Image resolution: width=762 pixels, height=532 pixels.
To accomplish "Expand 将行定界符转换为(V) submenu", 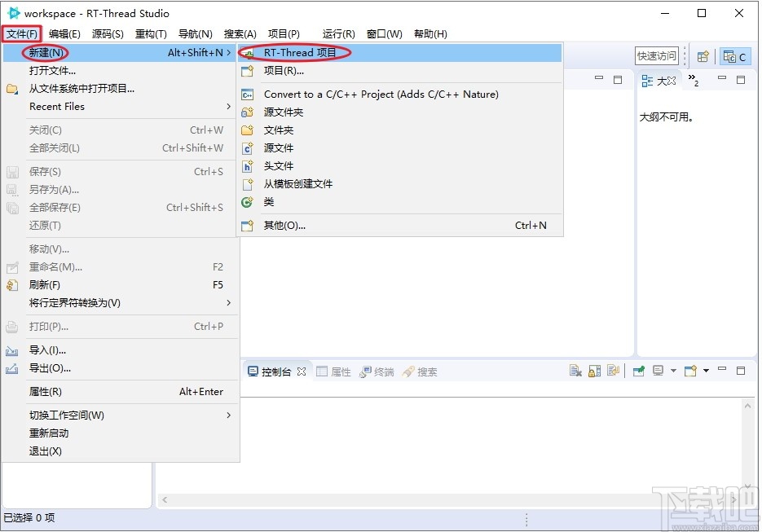I will (x=120, y=303).
